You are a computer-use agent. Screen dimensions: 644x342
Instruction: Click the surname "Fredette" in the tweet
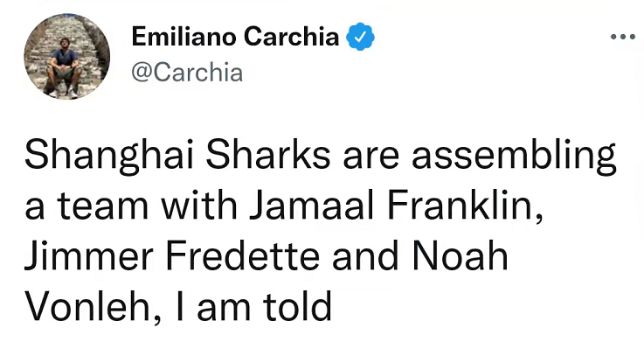[243, 255]
